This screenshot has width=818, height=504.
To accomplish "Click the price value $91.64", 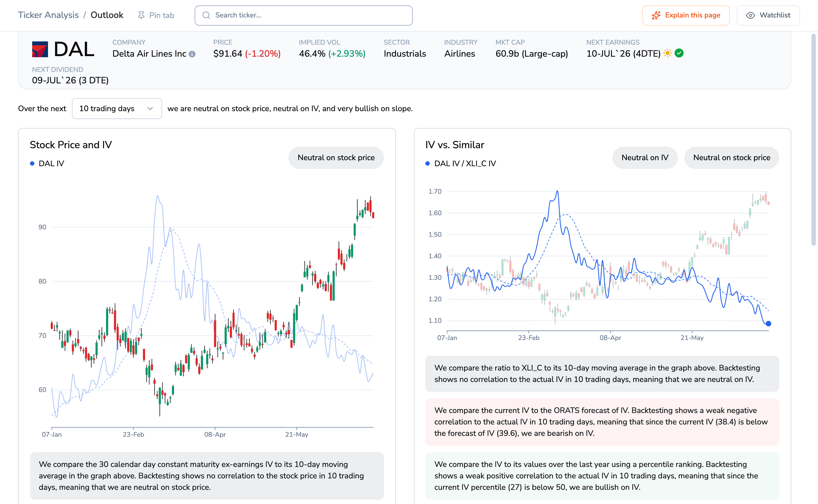I will tap(228, 54).
